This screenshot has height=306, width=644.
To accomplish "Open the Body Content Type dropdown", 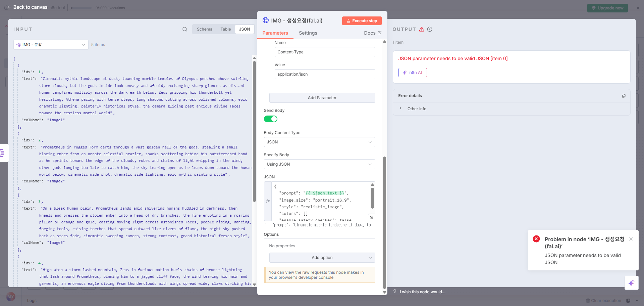I will tap(319, 142).
